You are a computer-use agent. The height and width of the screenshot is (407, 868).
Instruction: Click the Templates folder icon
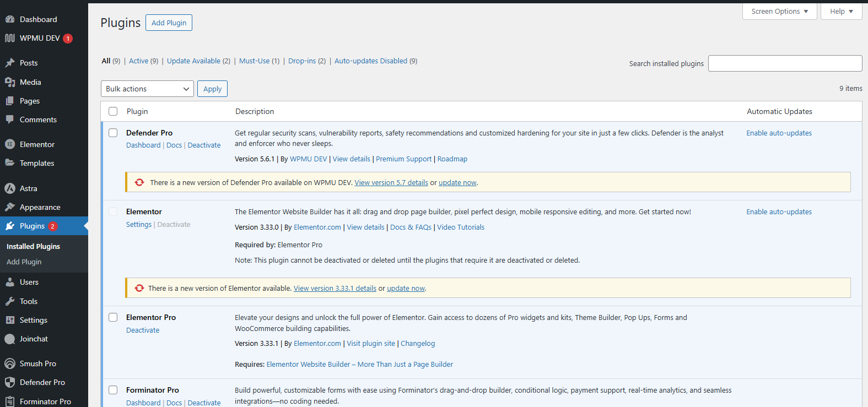tap(10, 163)
